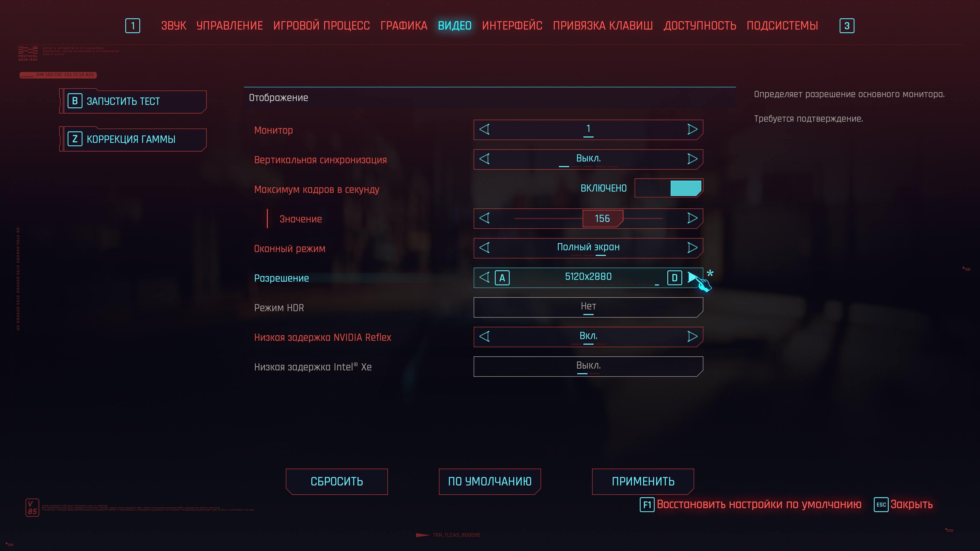The height and width of the screenshot is (551, 980).
Task: Click Intel Xe low latency value Выкл.
Action: (x=588, y=367)
